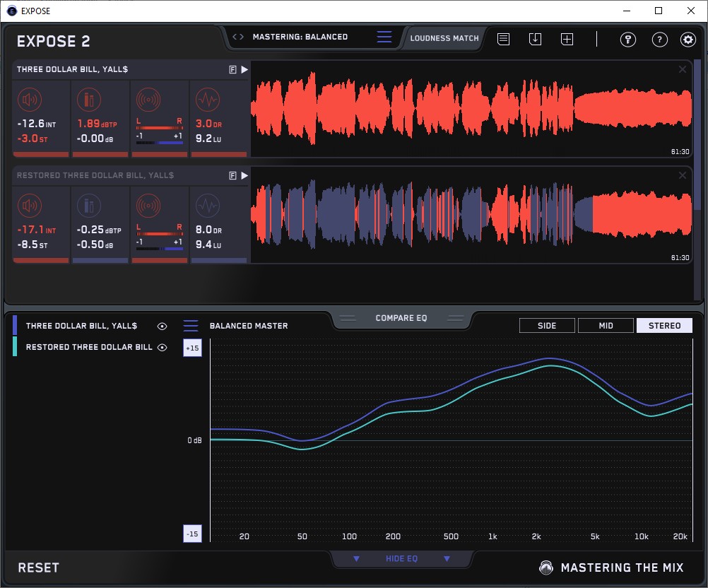This screenshot has width=708, height=588.
Task: Switch EQ view to Mid
Action: coord(606,326)
